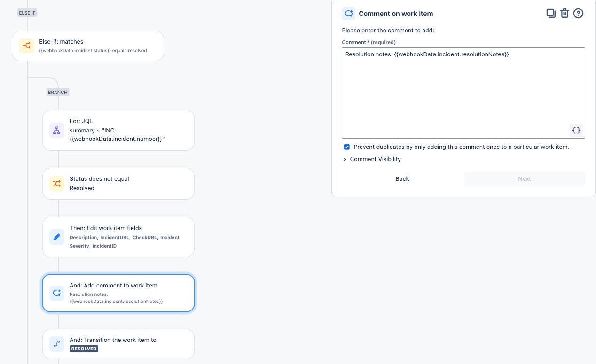
Task: Click the Status condition shuffle icon
Action: [57, 184]
